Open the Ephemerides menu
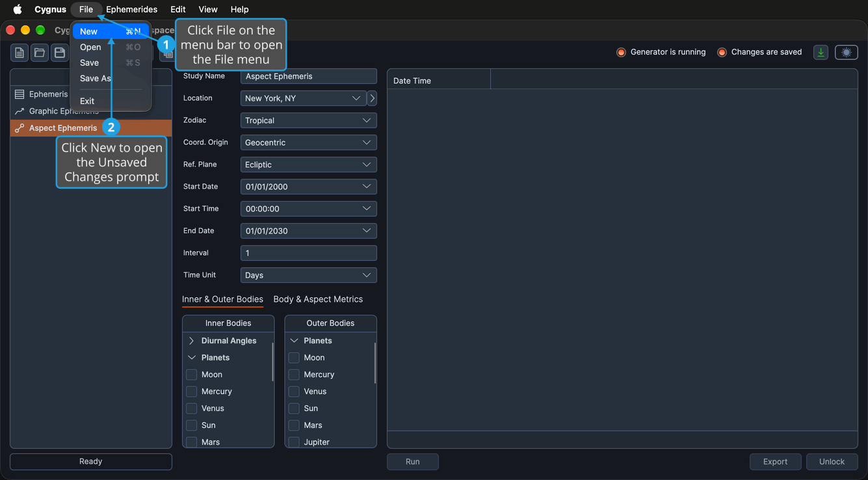The height and width of the screenshot is (480, 868). pyautogui.click(x=132, y=9)
